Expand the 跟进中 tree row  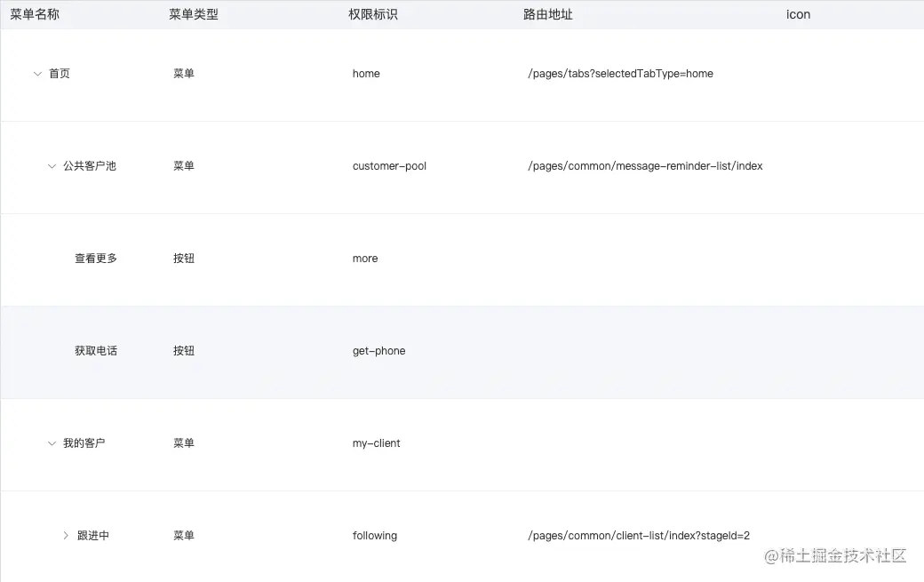[x=66, y=536]
